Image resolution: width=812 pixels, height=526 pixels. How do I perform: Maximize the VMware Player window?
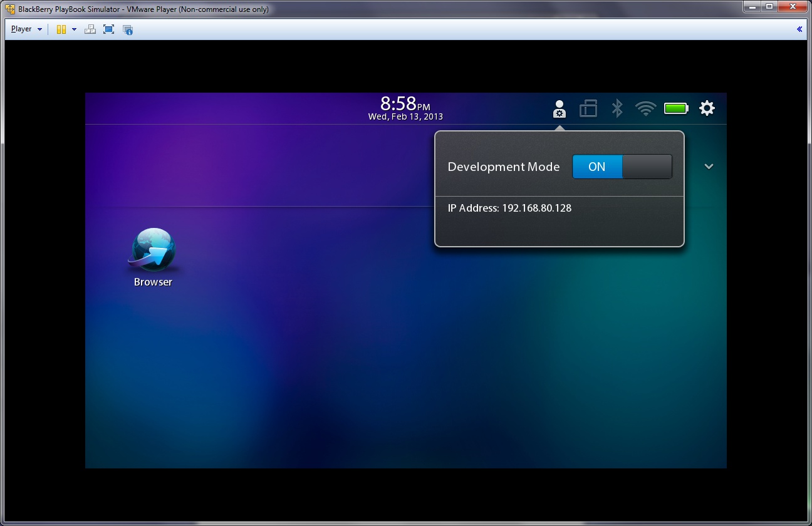769,6
